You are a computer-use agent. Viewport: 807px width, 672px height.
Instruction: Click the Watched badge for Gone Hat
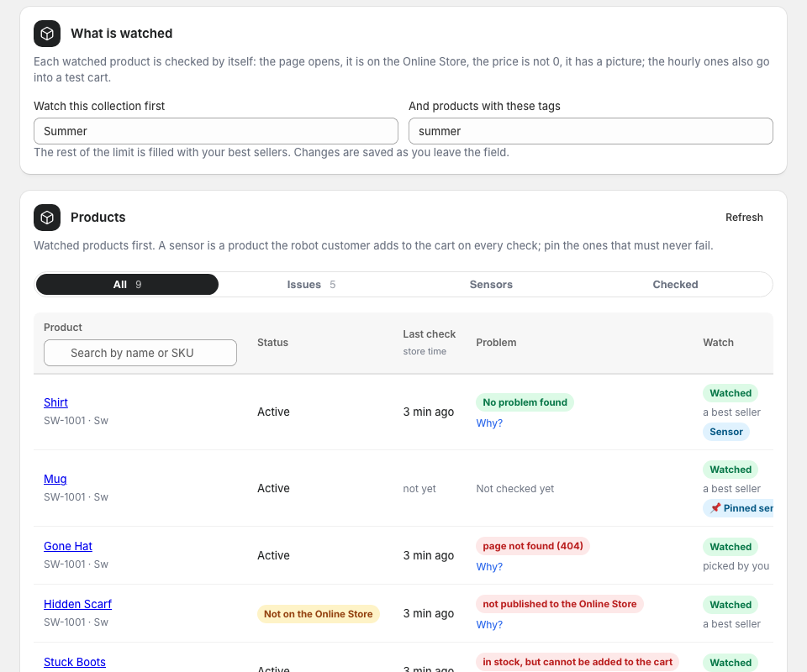click(x=731, y=547)
